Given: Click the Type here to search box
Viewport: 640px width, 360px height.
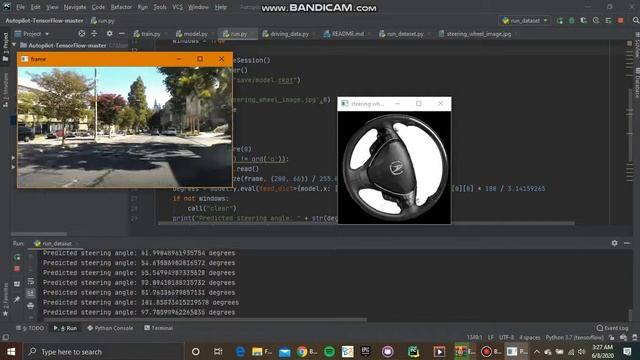Looking at the screenshot, I should pyautogui.click(x=103, y=351).
